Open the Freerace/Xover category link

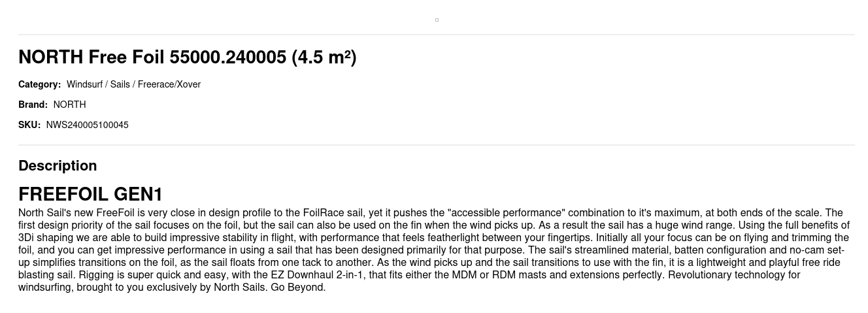(169, 84)
